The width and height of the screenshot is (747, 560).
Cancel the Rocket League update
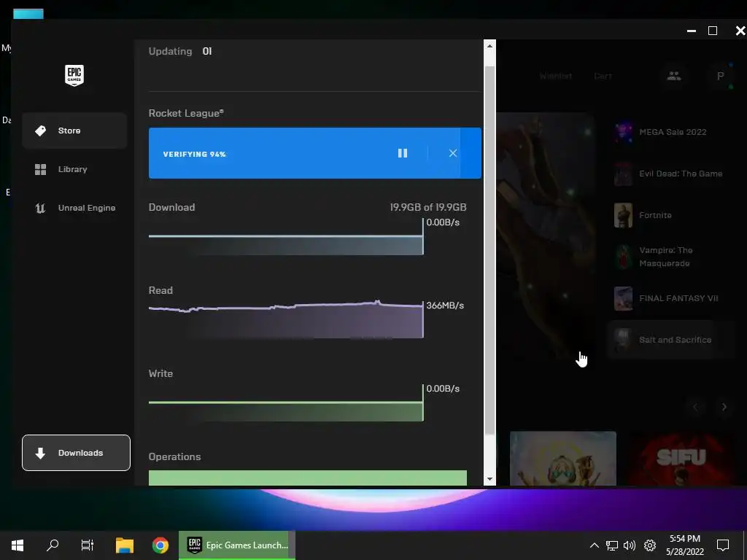452,153
